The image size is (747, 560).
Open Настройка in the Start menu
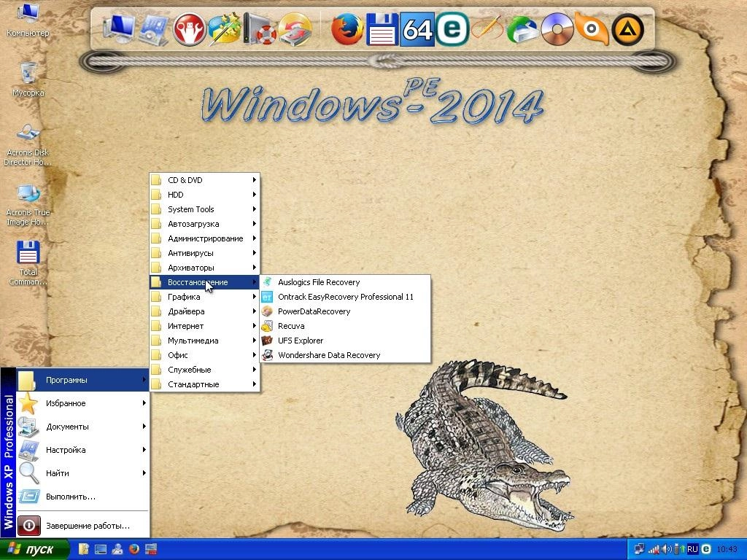82,450
